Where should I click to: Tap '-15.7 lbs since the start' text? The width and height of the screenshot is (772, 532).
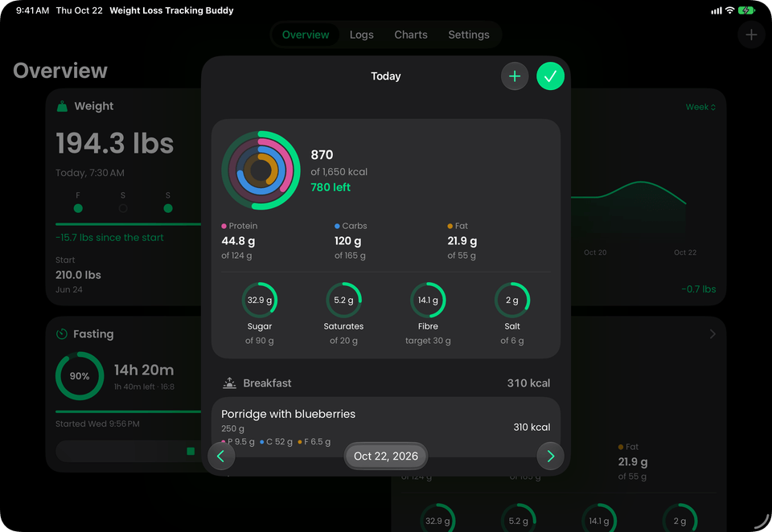109,238
